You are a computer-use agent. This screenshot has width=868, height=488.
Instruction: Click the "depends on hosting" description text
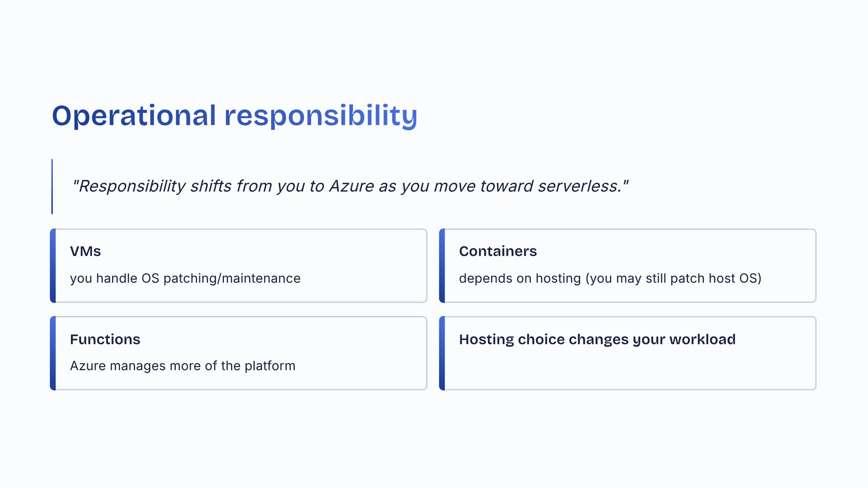[520, 278]
